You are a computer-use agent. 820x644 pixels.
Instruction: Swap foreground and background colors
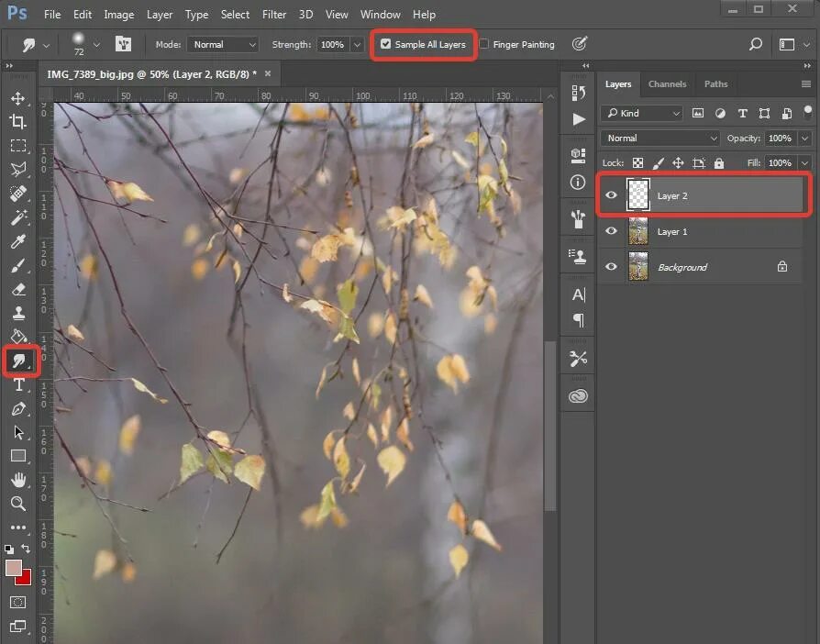tap(26, 549)
